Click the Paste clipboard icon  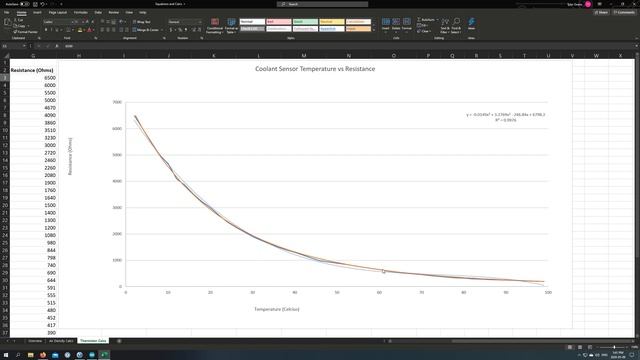coord(7,23)
